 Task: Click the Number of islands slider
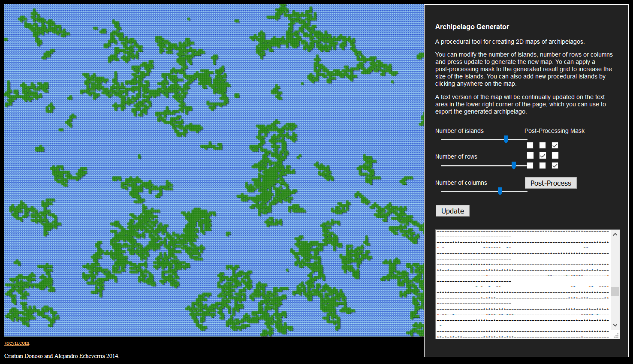(484, 139)
